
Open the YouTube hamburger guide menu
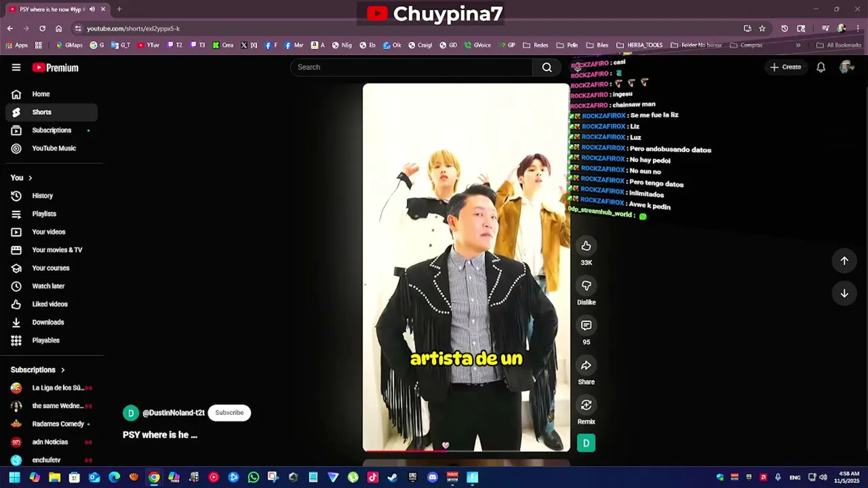[16, 67]
